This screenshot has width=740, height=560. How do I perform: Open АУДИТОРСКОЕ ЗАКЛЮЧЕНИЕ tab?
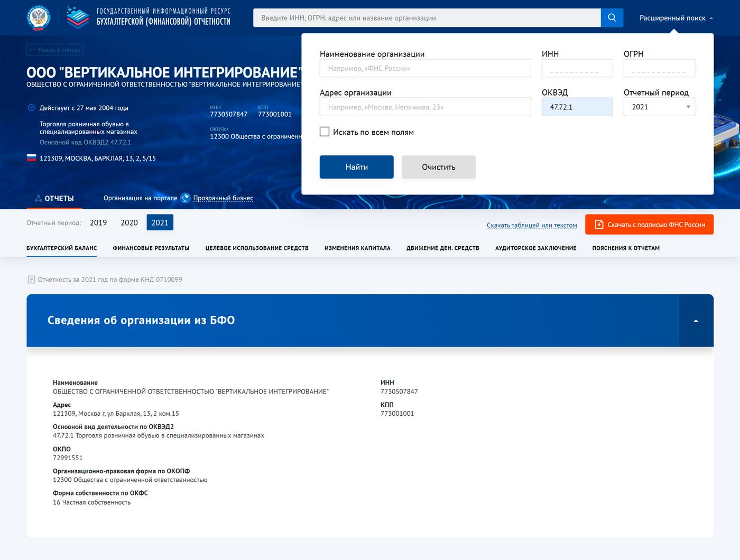(x=535, y=248)
